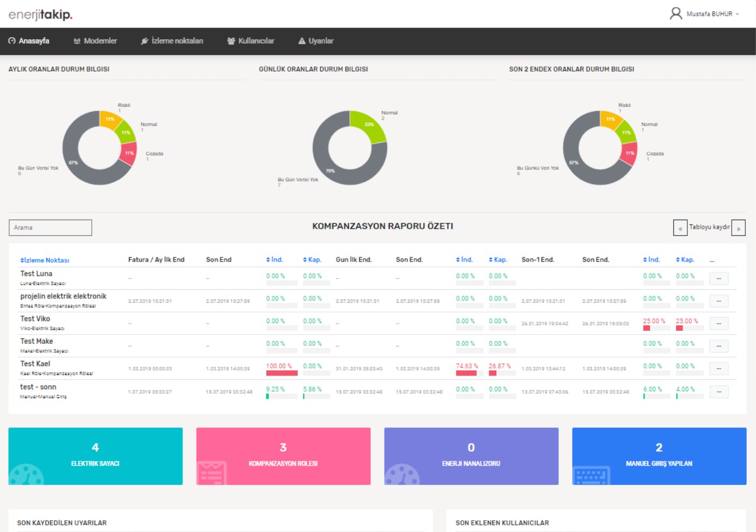This screenshot has height=532, width=756.
Task: Open the Kullanıcılar menu
Action: pos(251,41)
